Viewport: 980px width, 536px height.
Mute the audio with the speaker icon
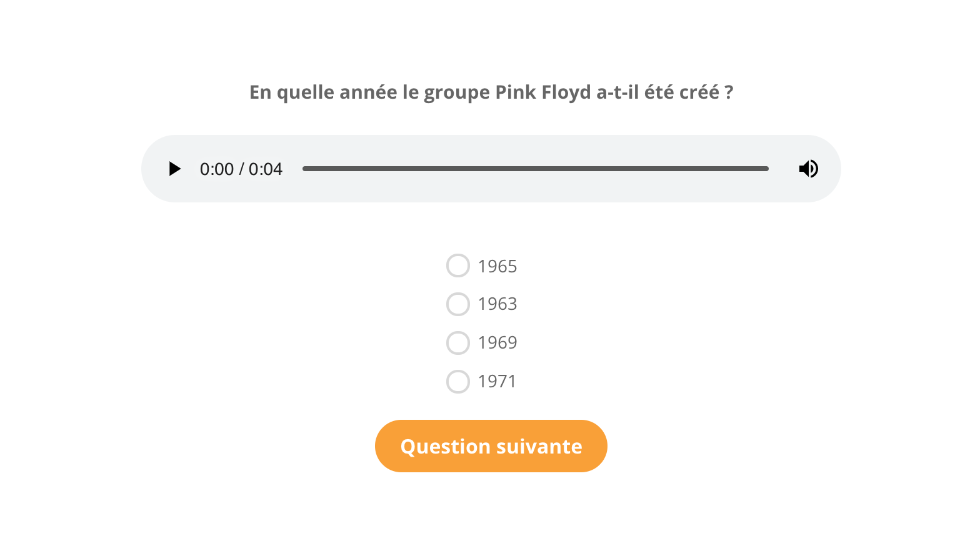point(808,169)
